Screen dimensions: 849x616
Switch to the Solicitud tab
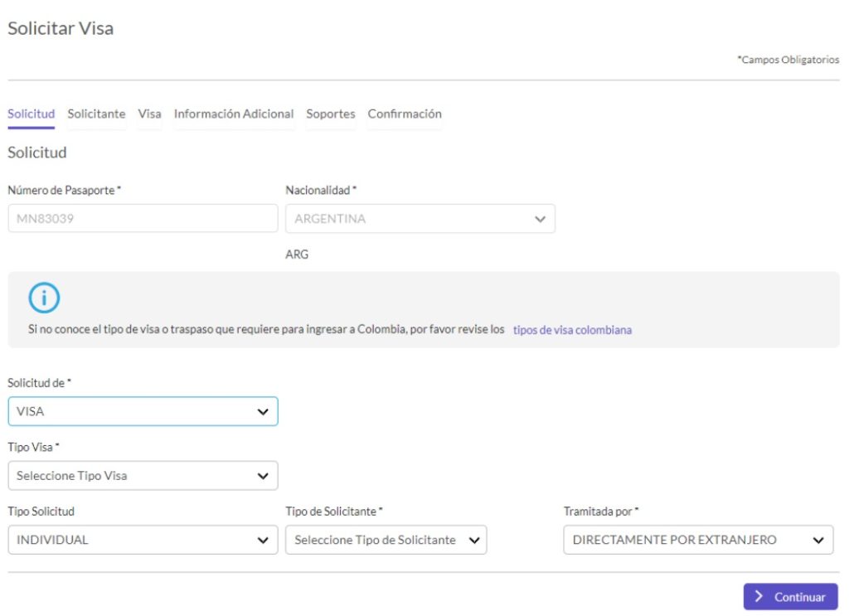31,114
